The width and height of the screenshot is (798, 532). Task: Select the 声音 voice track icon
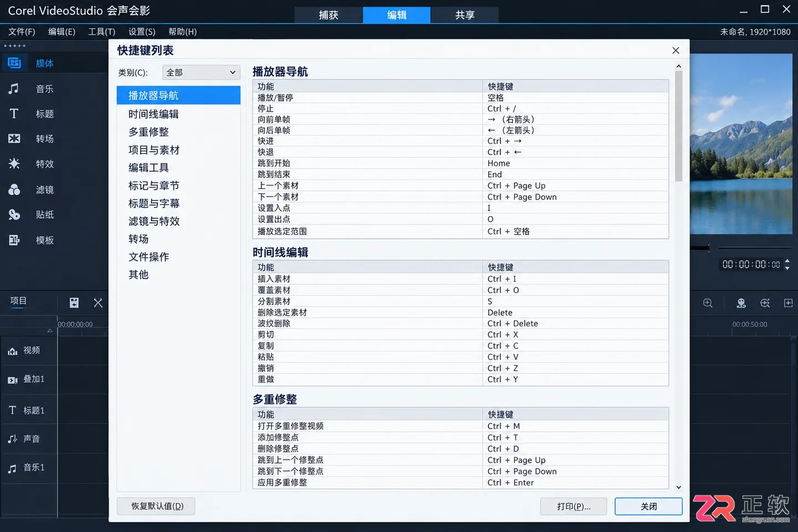(x=13, y=439)
